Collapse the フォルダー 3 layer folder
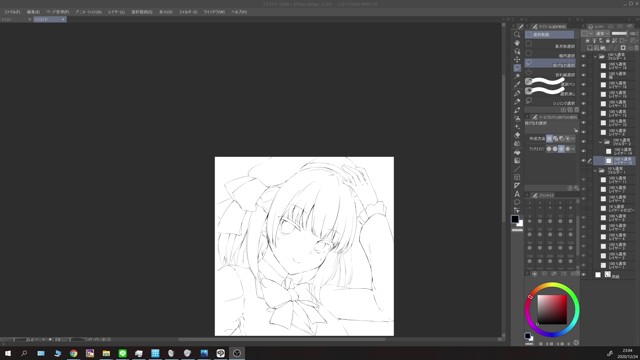The height and width of the screenshot is (360, 640). pyautogui.click(x=596, y=56)
